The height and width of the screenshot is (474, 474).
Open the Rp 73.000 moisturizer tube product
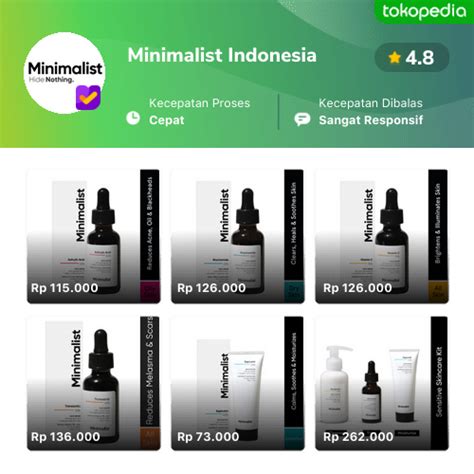pyautogui.click(x=238, y=383)
